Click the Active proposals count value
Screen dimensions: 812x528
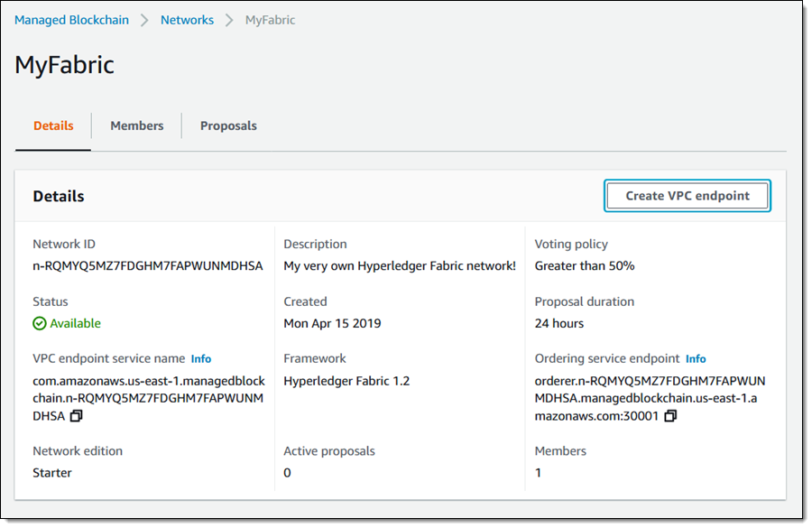pos(287,473)
